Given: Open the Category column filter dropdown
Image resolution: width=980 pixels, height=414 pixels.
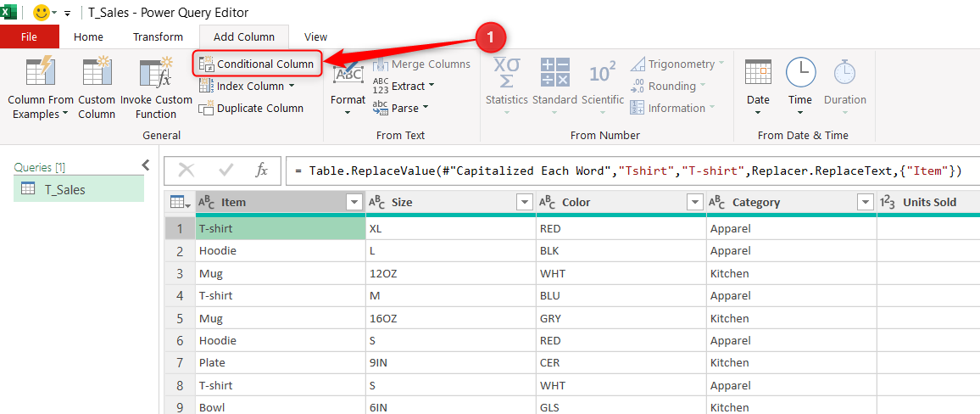Looking at the screenshot, I should (x=865, y=202).
